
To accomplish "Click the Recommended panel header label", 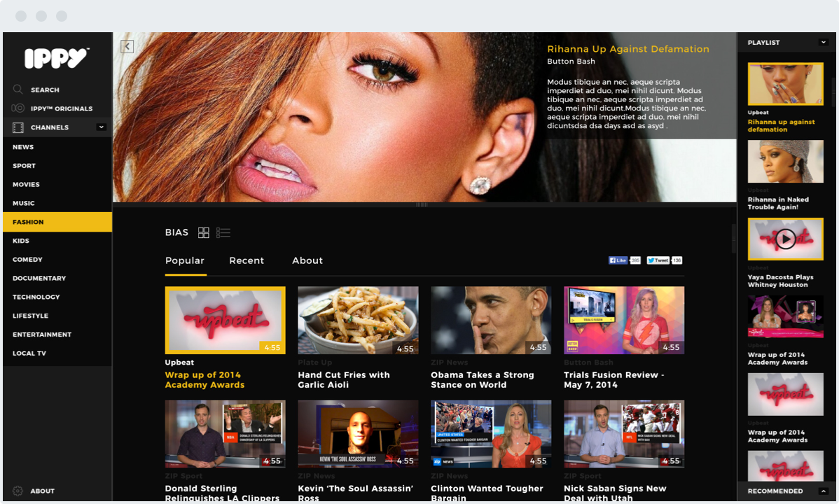I will [x=775, y=491].
